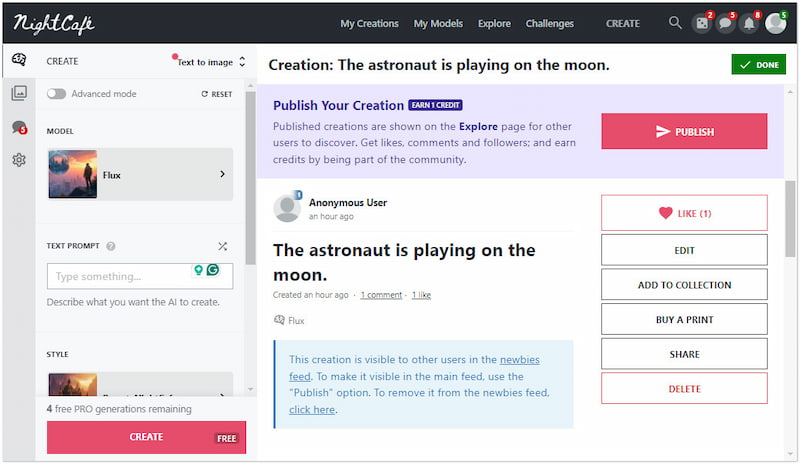This screenshot has width=800, height=464.
Task: Open the chat messages icon in header
Action: pos(725,23)
